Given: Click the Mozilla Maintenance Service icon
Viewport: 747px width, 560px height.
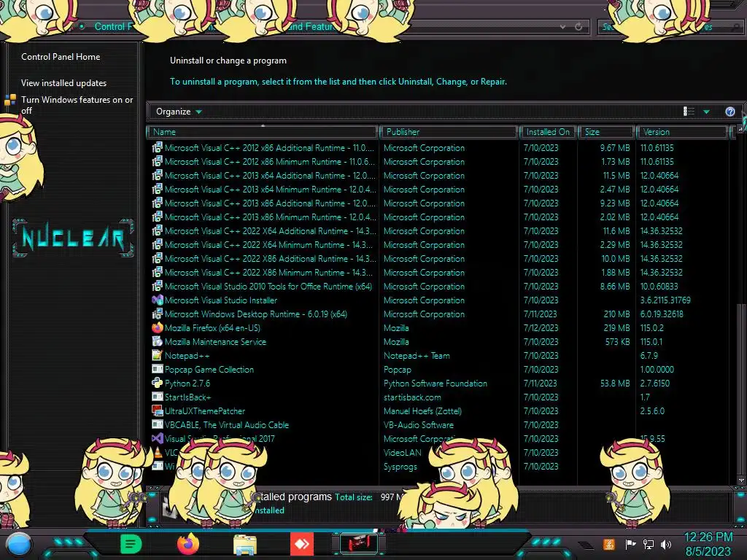Looking at the screenshot, I should pos(158,341).
